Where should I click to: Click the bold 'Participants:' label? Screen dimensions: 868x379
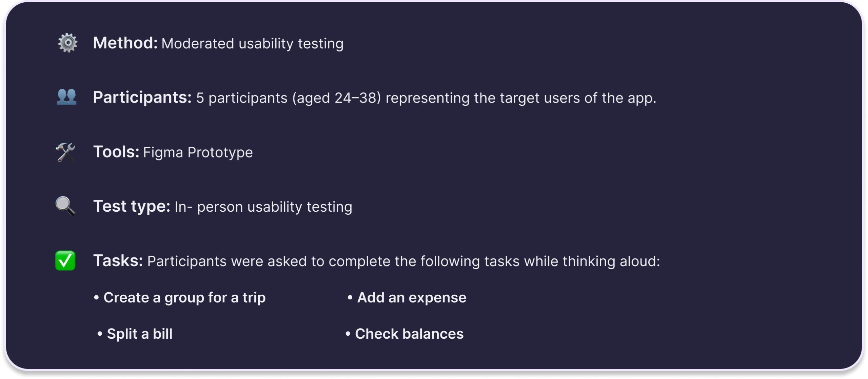tap(142, 98)
